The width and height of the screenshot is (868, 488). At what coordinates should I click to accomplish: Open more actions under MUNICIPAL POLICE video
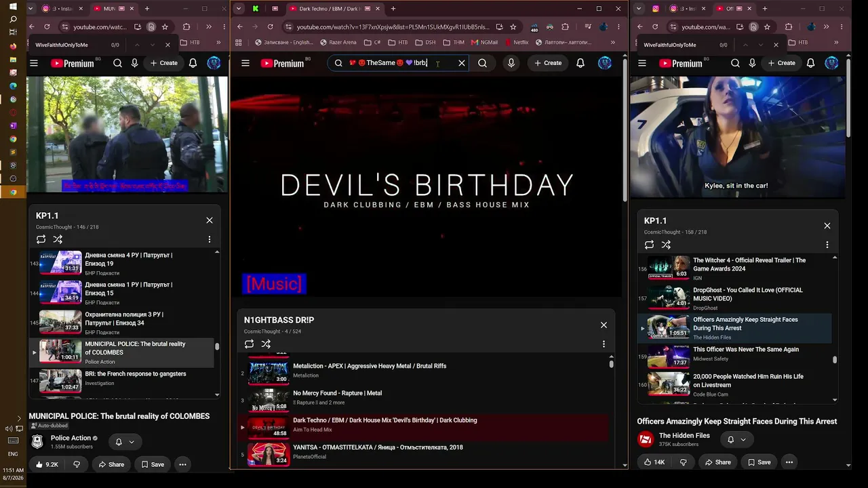[182, 464]
